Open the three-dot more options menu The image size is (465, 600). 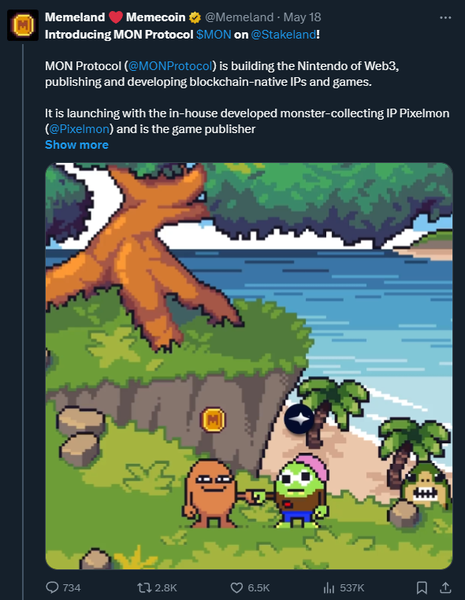click(445, 18)
